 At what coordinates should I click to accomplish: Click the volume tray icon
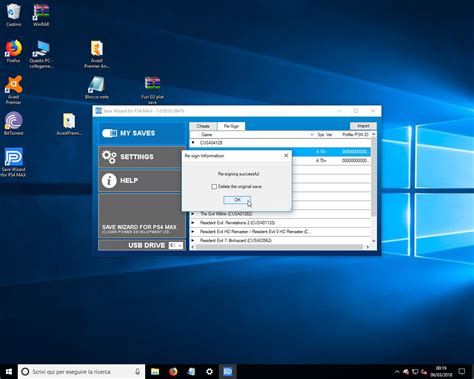(x=424, y=372)
